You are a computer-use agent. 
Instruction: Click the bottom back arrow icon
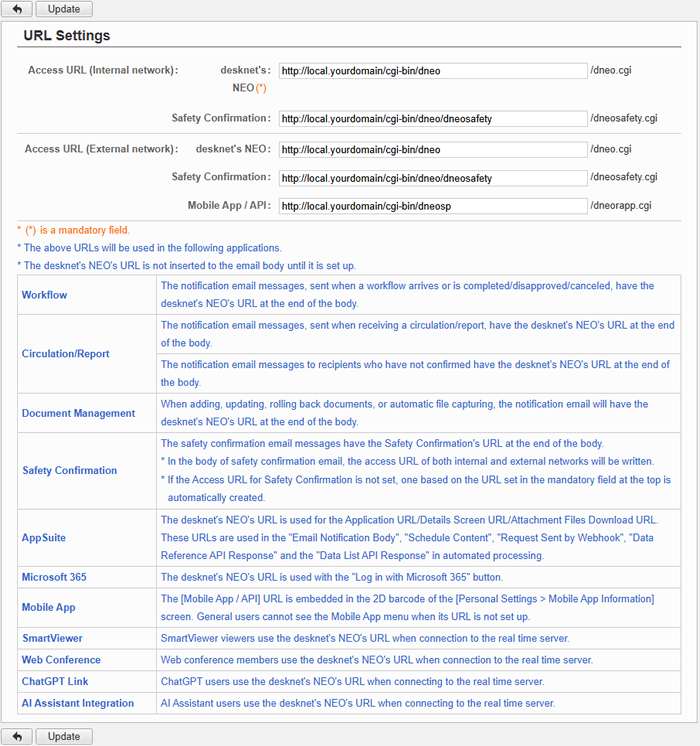tap(17, 737)
